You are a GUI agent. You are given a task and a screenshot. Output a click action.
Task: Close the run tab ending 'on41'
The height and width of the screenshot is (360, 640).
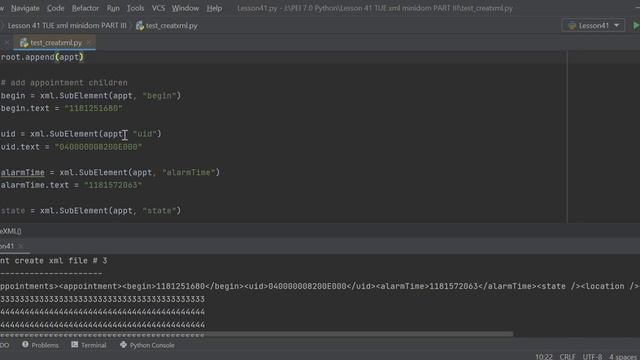[20, 246]
